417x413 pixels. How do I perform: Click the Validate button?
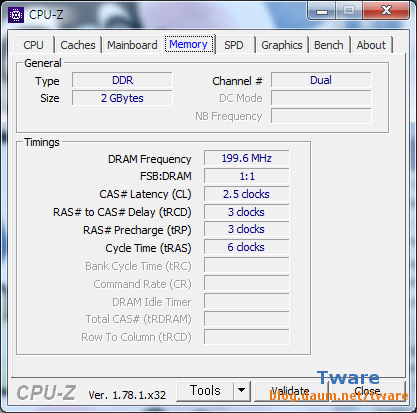click(x=291, y=391)
